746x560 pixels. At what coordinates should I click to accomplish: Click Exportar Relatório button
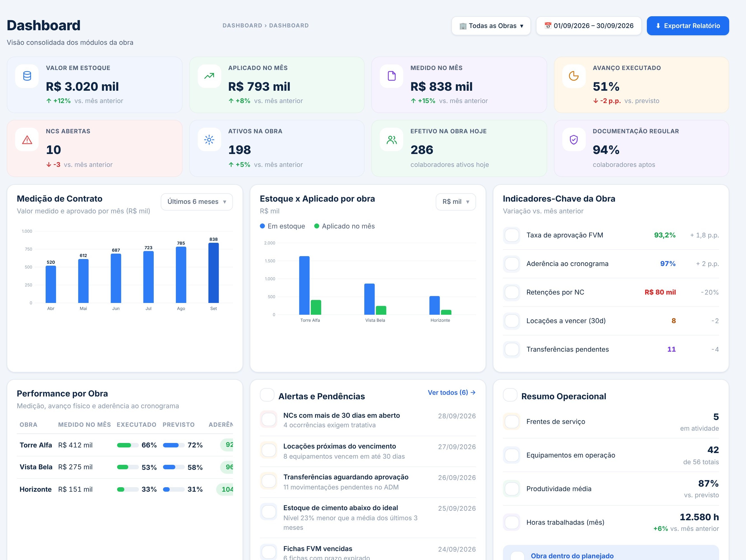pos(688,26)
